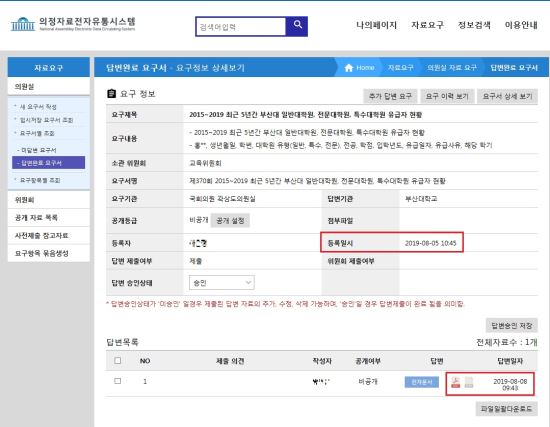Click the blue 전자문서 answer badge
The height and width of the screenshot is (427, 550).
tap(422, 382)
